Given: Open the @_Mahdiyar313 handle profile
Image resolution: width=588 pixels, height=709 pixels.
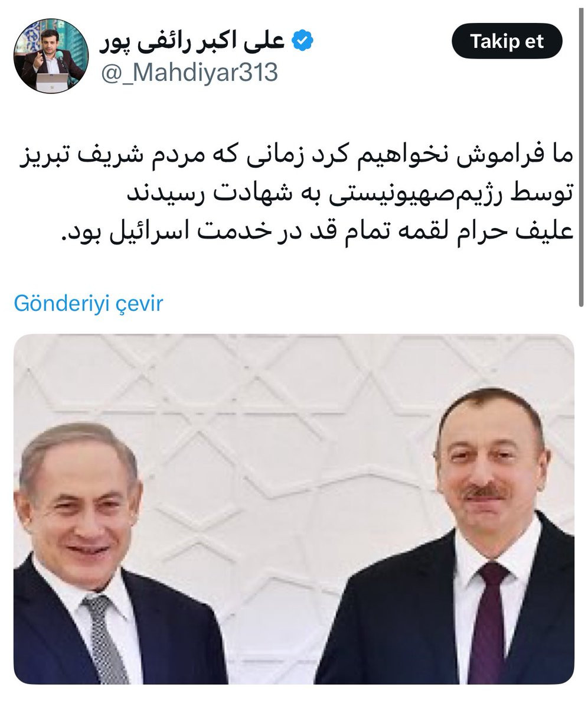Looking at the screenshot, I should coord(190,73).
